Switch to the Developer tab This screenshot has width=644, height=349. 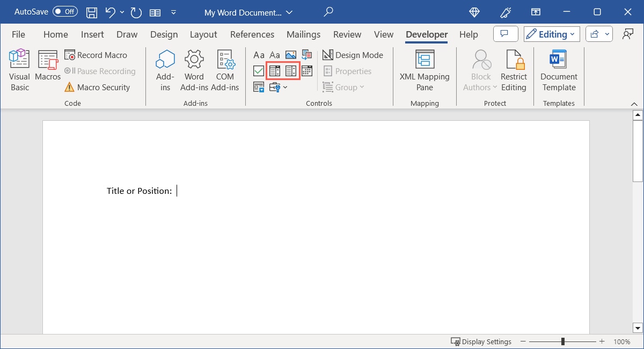pos(426,34)
